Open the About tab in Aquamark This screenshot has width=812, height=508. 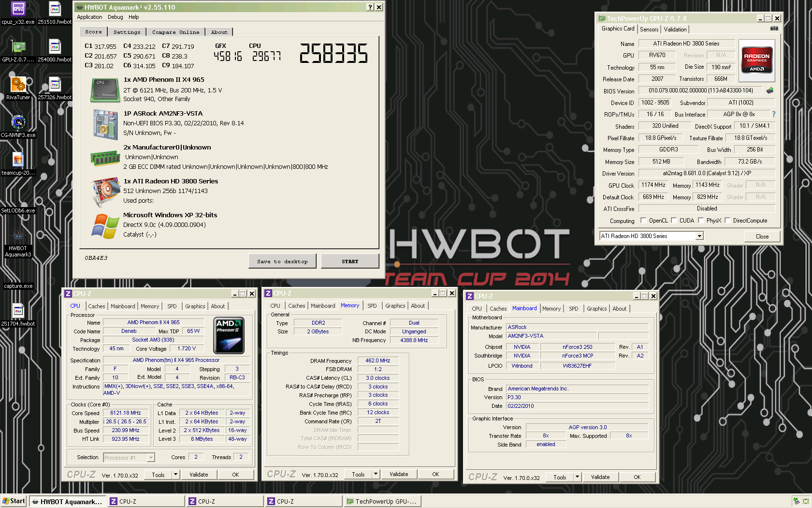219,32
